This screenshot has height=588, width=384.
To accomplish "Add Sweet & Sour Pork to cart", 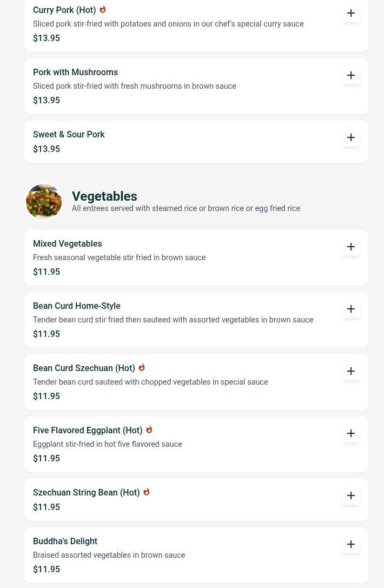I will coord(351,137).
